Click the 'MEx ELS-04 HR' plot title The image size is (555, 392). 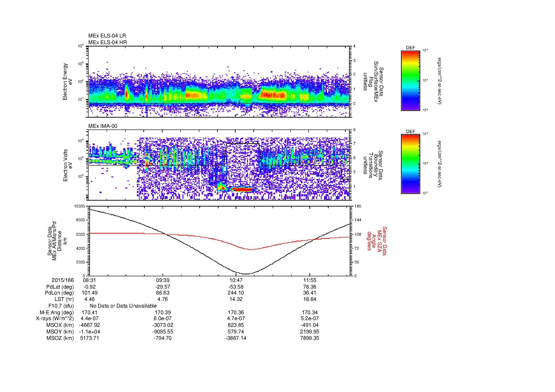(x=107, y=42)
